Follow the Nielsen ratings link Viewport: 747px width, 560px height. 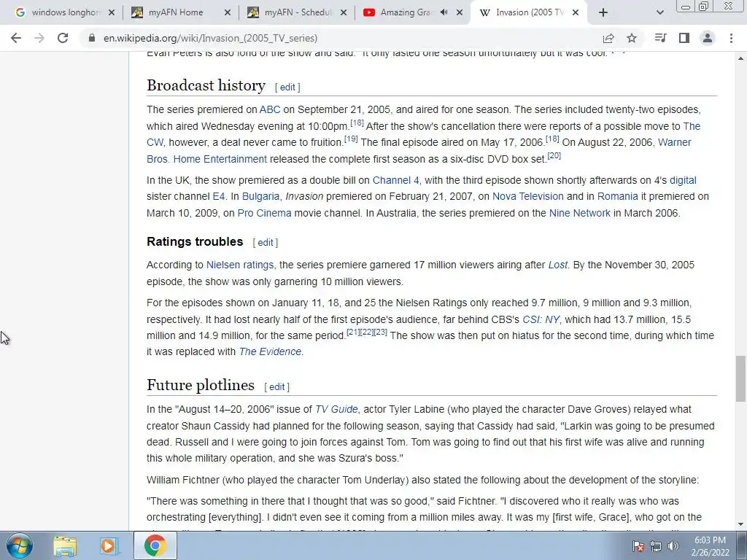240,265
